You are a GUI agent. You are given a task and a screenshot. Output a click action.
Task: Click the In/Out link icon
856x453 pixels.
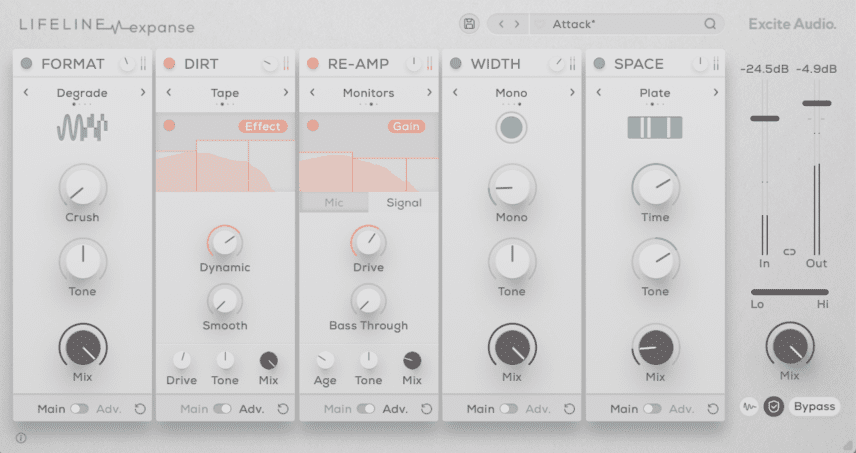pyautogui.click(x=790, y=252)
